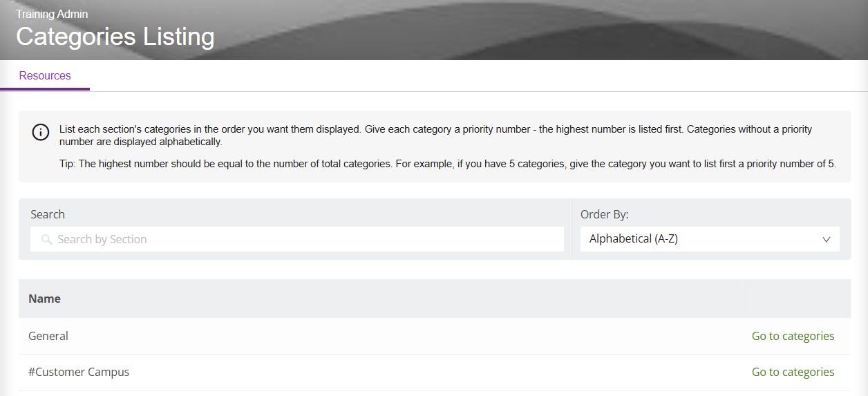Switch to the Resources tab
Viewport: 868px width, 396px height.
click(x=45, y=76)
